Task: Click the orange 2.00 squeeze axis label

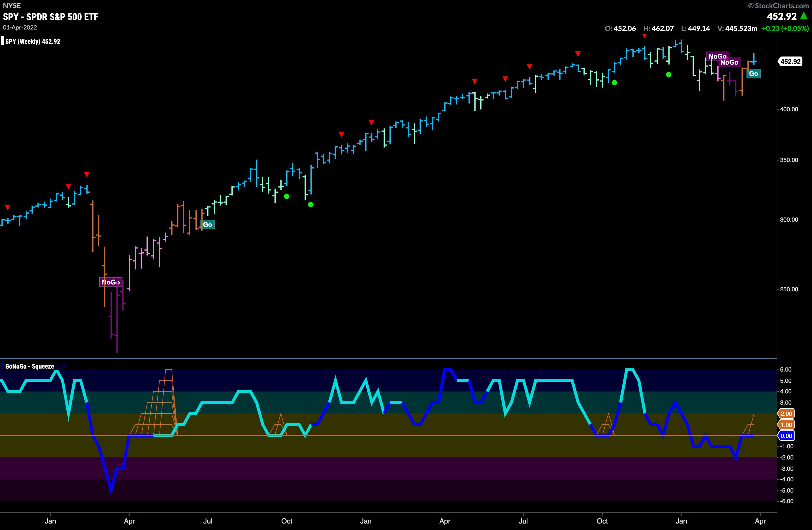Action: pos(786,413)
